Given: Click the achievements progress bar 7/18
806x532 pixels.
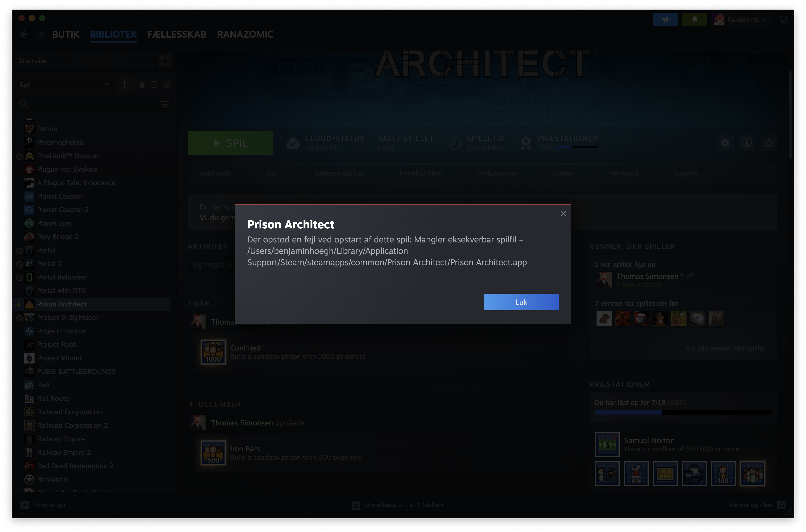Looking at the screenshot, I should [x=576, y=147].
